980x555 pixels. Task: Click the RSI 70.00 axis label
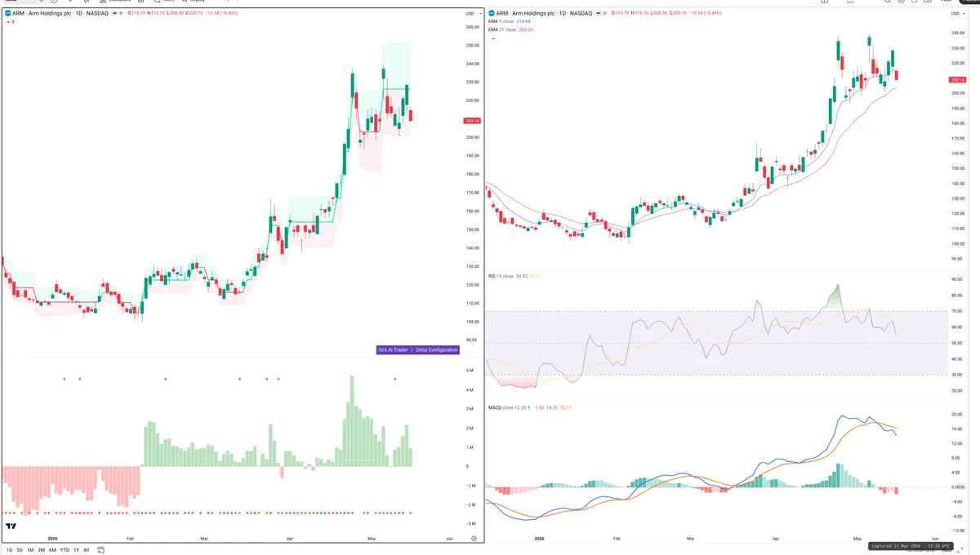(x=956, y=311)
